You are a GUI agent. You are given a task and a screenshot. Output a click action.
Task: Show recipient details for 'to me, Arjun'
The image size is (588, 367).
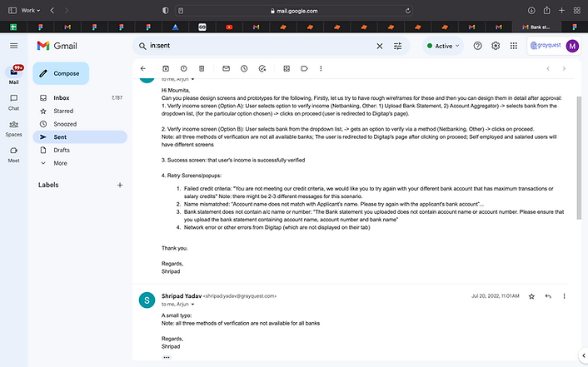(x=192, y=305)
